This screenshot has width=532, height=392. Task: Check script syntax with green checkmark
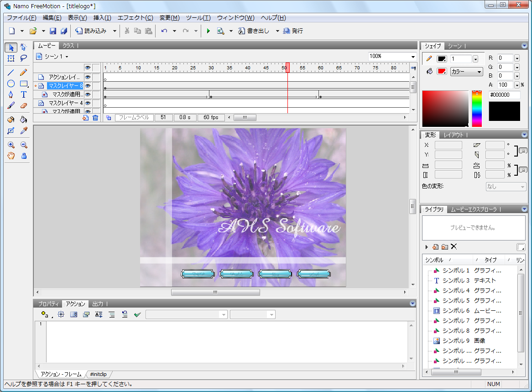[137, 314]
